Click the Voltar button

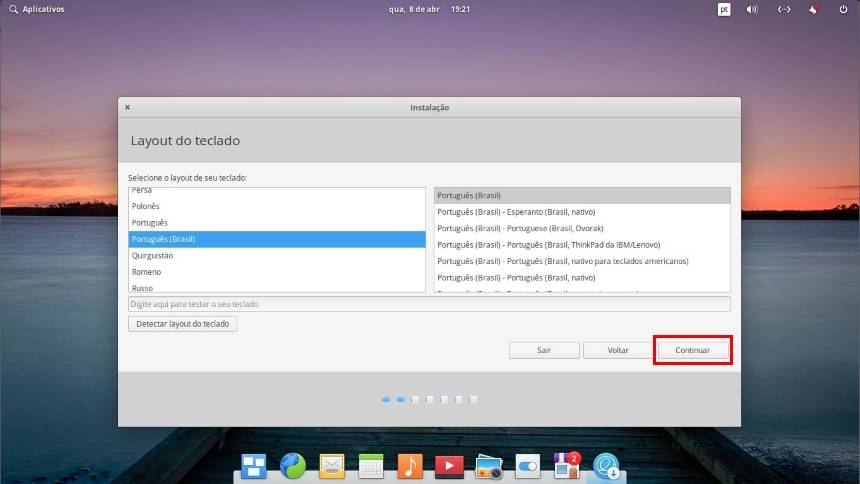click(618, 351)
